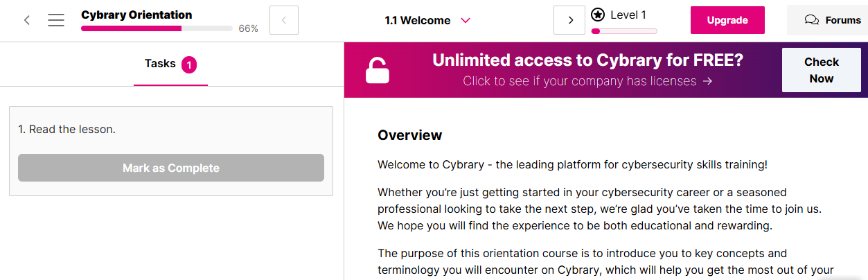Image resolution: width=868 pixels, height=280 pixels.
Task: Click the Tasks count badge
Action: point(189,65)
